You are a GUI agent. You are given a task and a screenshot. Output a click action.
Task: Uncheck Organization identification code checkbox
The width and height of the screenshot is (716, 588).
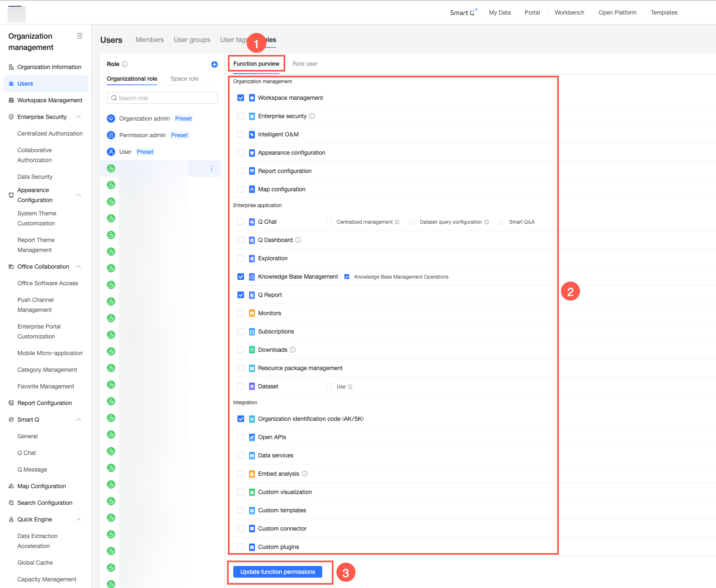pyautogui.click(x=241, y=419)
